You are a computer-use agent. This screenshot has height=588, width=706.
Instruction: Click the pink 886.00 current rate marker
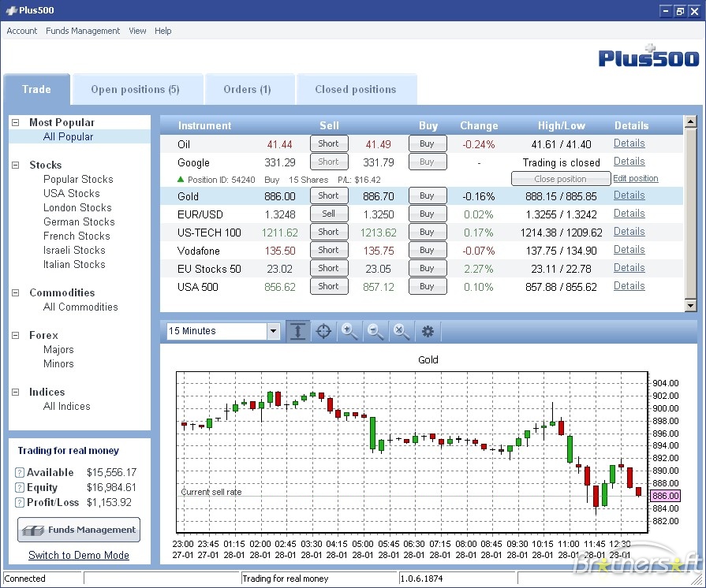pyautogui.click(x=666, y=496)
